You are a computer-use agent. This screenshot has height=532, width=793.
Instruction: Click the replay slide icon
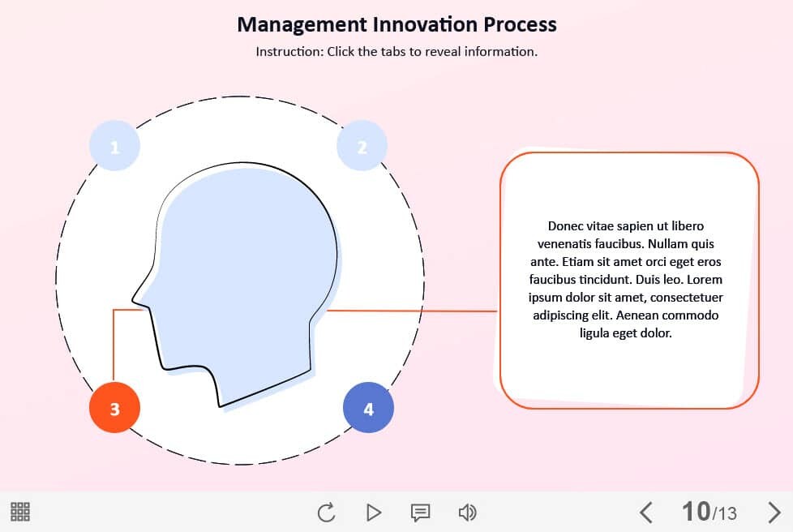click(327, 512)
